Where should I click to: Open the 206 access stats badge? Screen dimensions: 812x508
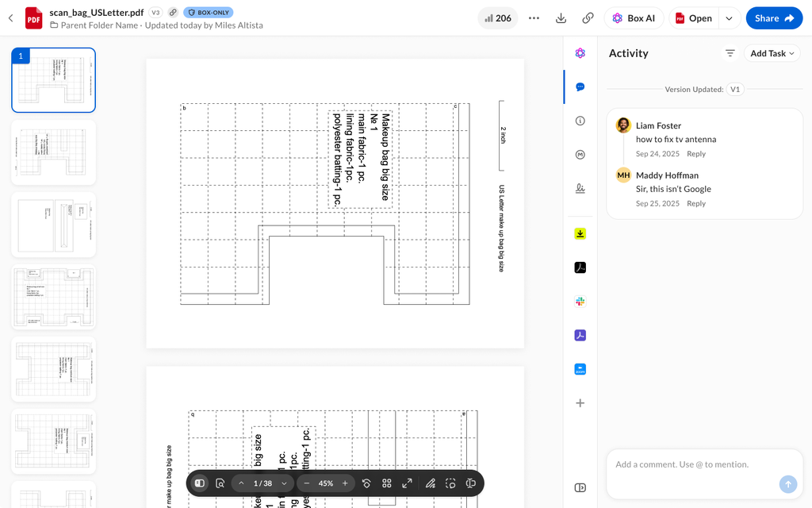click(x=498, y=18)
